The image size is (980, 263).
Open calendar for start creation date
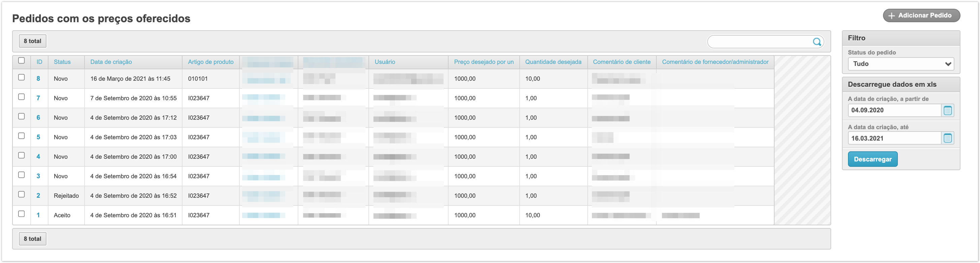point(947,111)
